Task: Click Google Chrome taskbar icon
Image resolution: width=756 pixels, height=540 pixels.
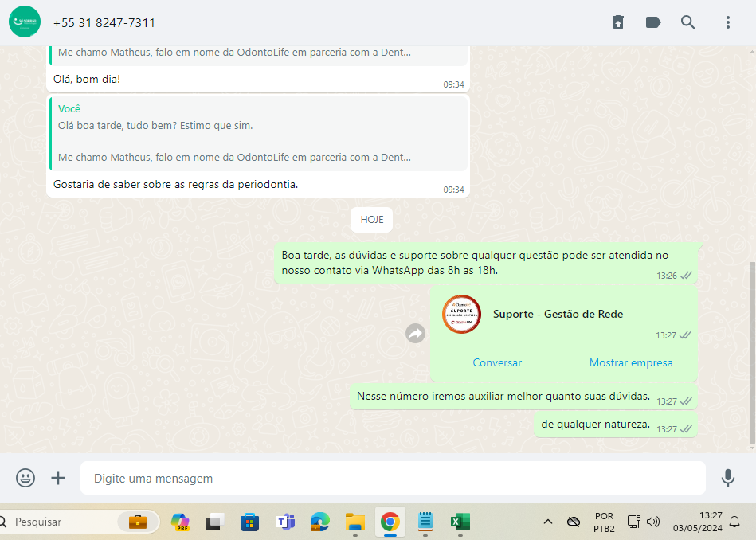Action: [x=390, y=522]
